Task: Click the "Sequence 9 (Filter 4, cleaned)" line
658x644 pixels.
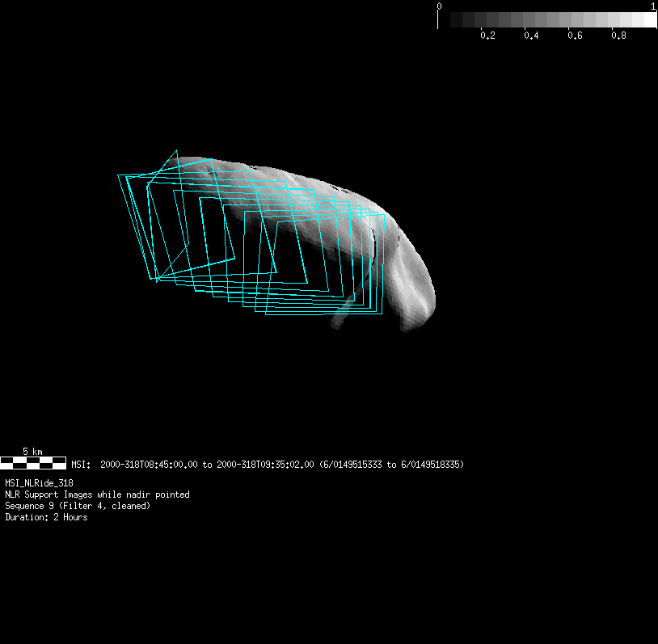Action: [78, 506]
